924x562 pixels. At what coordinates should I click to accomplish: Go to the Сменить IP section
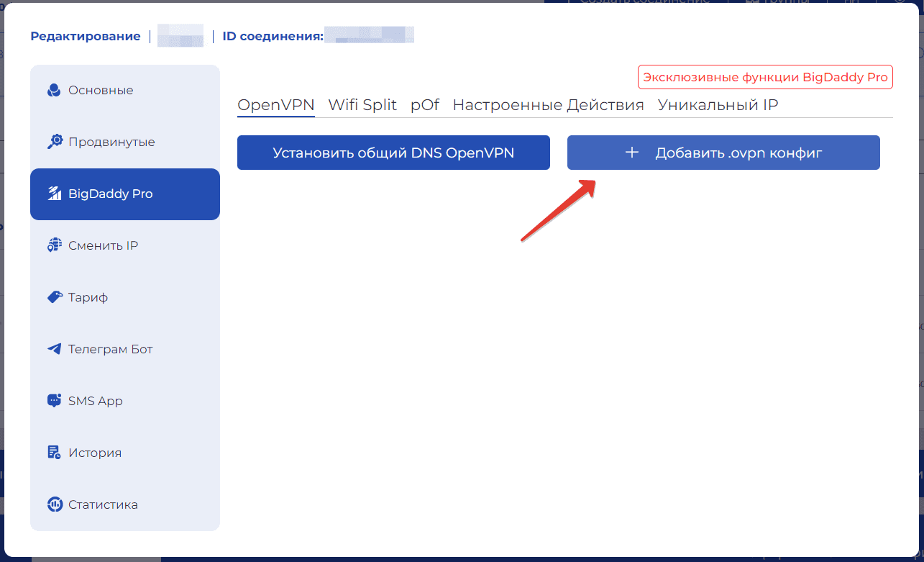[x=125, y=246]
